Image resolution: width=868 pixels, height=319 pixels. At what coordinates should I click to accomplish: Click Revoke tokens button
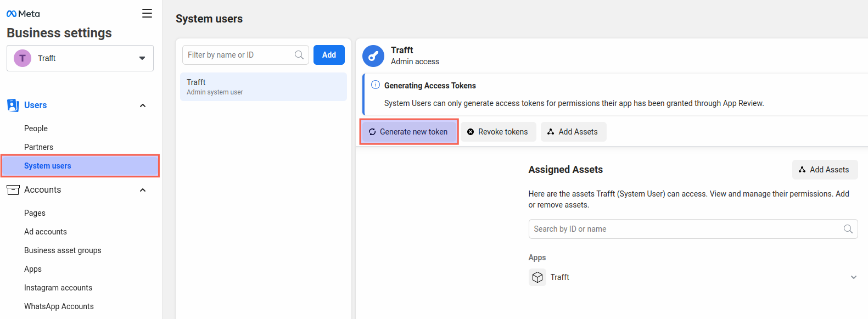click(x=498, y=132)
